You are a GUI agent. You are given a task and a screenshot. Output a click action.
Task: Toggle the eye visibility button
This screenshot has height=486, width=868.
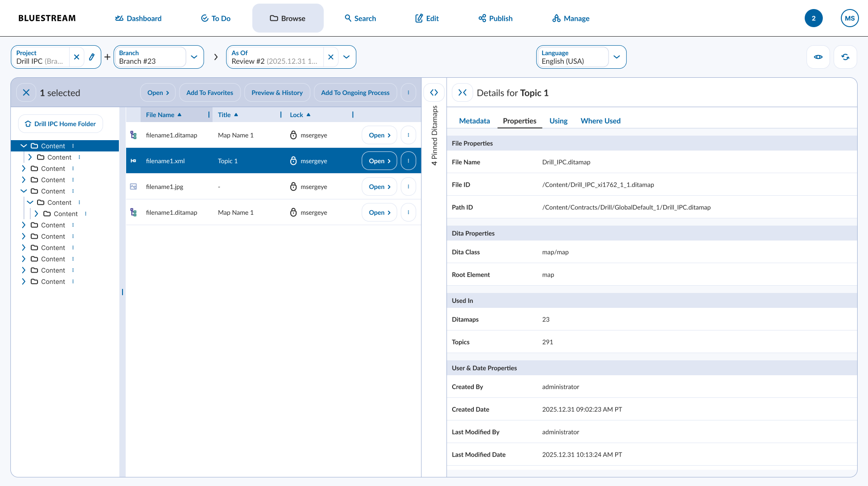tap(818, 57)
